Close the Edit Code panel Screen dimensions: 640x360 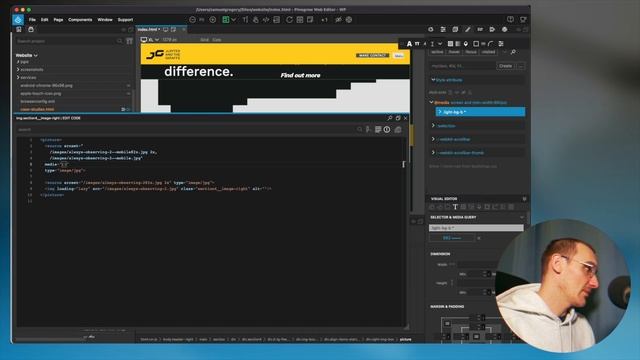[x=405, y=118]
